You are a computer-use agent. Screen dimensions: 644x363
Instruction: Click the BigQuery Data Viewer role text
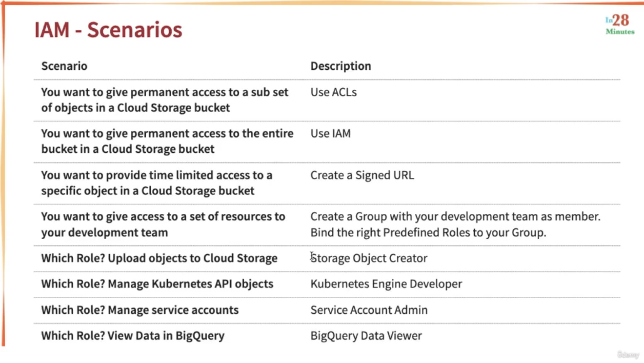366,336
